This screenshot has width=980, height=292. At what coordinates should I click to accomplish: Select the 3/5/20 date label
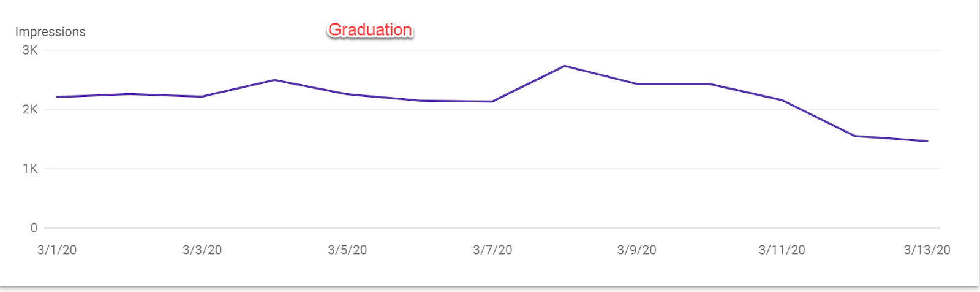(x=347, y=250)
